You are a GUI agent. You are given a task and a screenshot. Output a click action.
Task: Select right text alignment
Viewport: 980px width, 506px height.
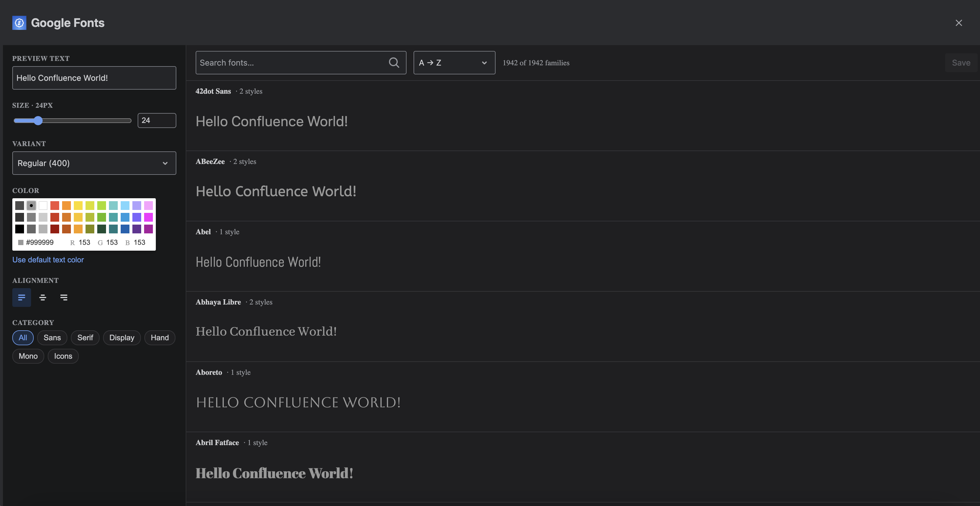tap(64, 298)
